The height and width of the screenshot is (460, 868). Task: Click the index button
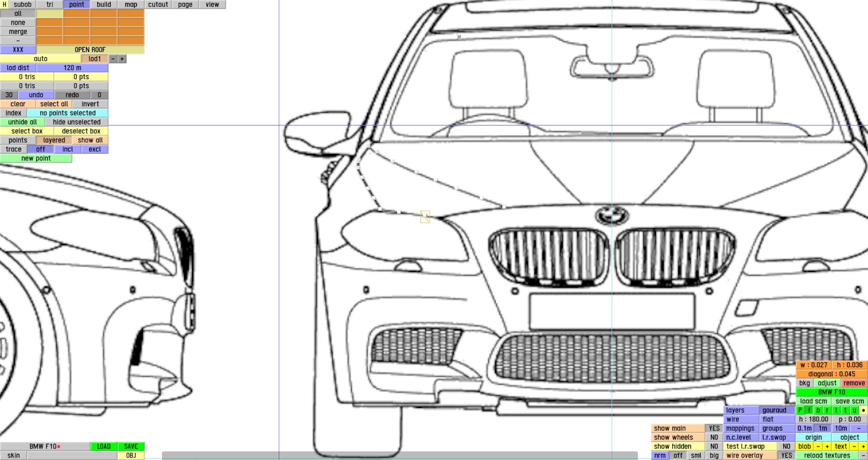(x=14, y=113)
